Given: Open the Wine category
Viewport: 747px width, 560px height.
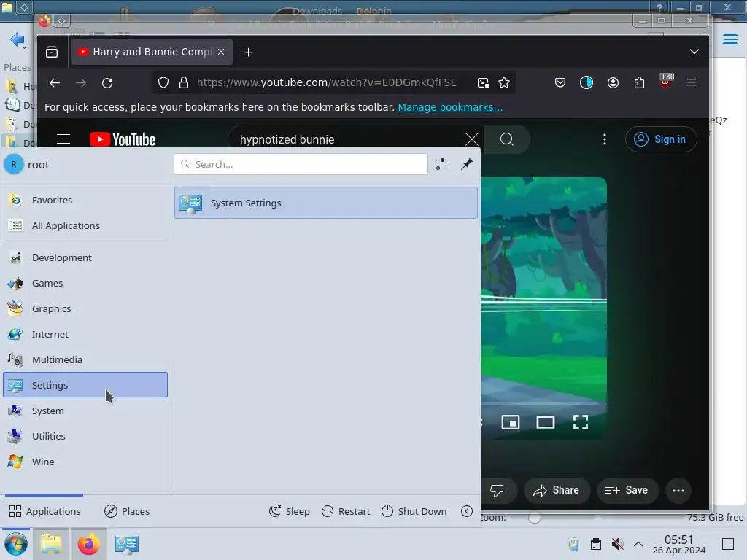Looking at the screenshot, I should [x=86, y=462].
